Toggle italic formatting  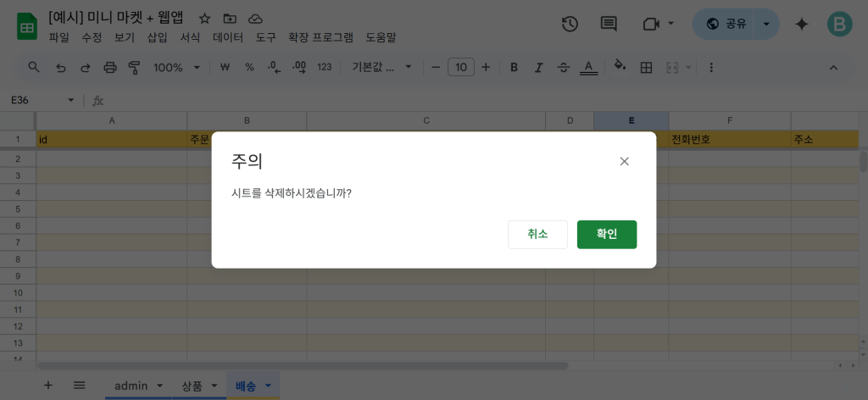[538, 67]
